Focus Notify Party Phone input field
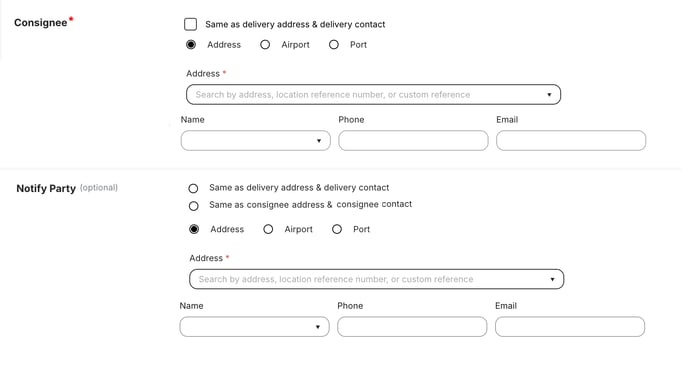The image size is (688, 370). [412, 327]
